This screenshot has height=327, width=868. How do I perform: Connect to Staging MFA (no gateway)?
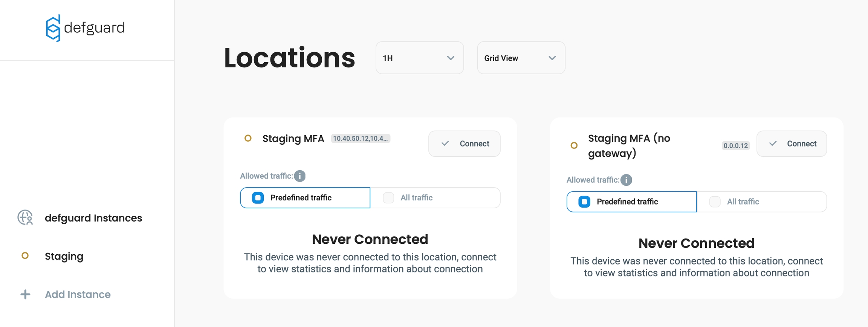tap(792, 144)
